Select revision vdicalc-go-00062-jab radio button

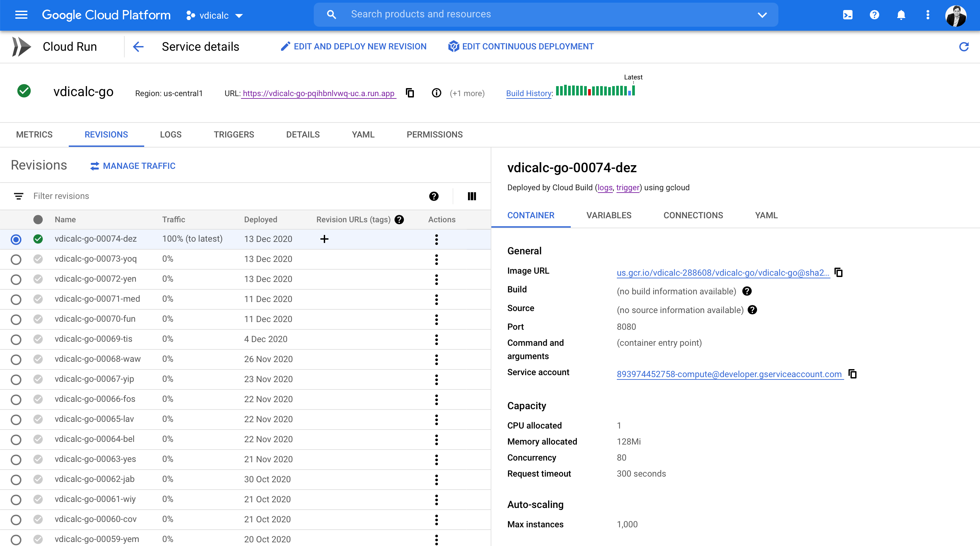point(16,480)
